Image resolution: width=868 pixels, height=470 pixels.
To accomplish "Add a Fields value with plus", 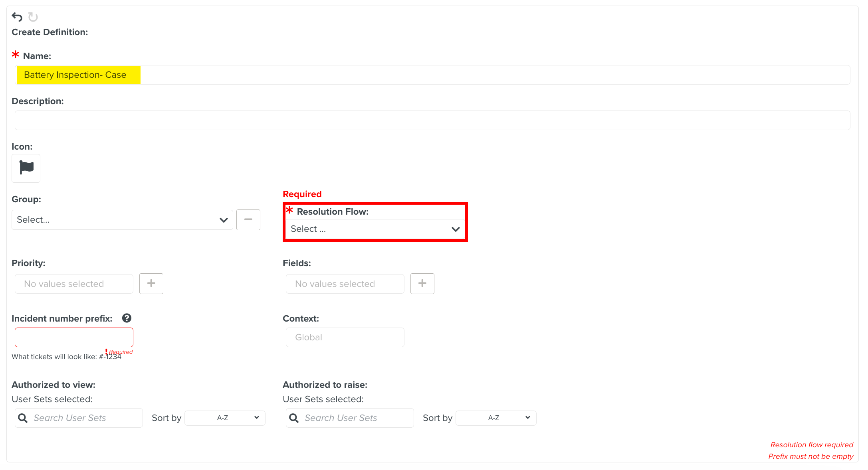I will click(422, 283).
